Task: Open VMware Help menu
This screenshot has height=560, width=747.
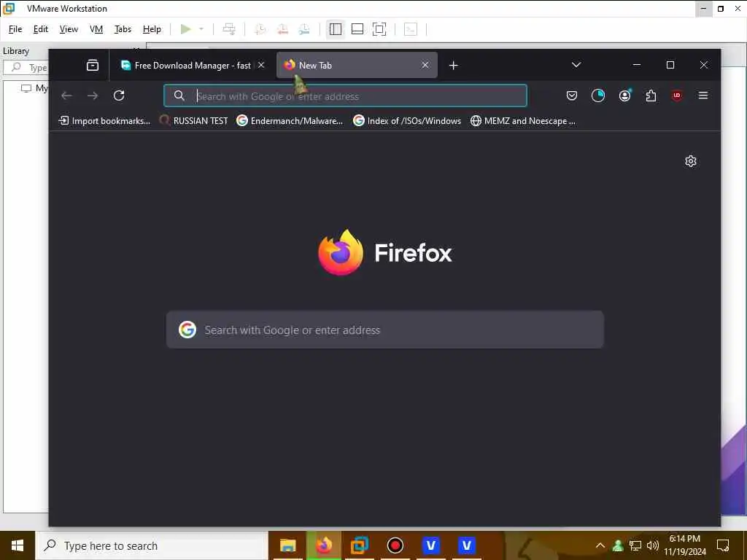Action: [152, 29]
